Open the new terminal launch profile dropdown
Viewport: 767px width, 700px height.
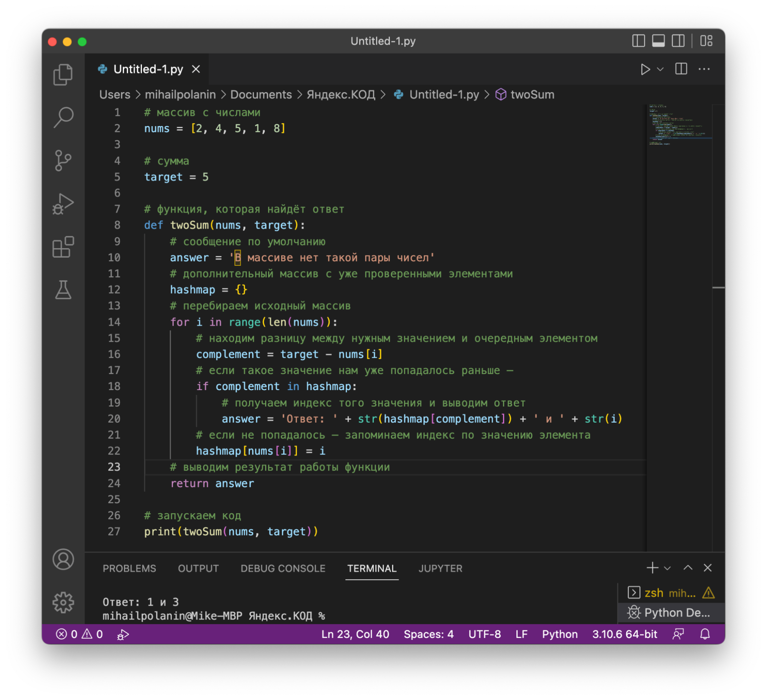pos(667,568)
